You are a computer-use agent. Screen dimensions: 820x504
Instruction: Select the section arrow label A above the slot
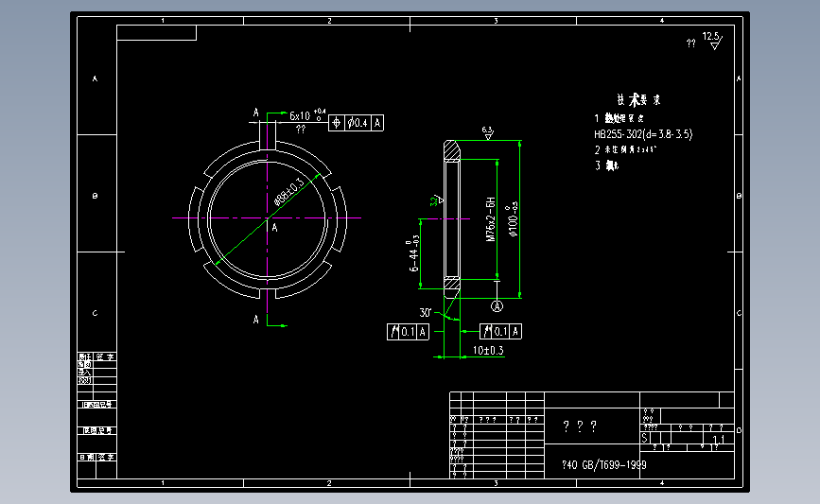[255, 113]
